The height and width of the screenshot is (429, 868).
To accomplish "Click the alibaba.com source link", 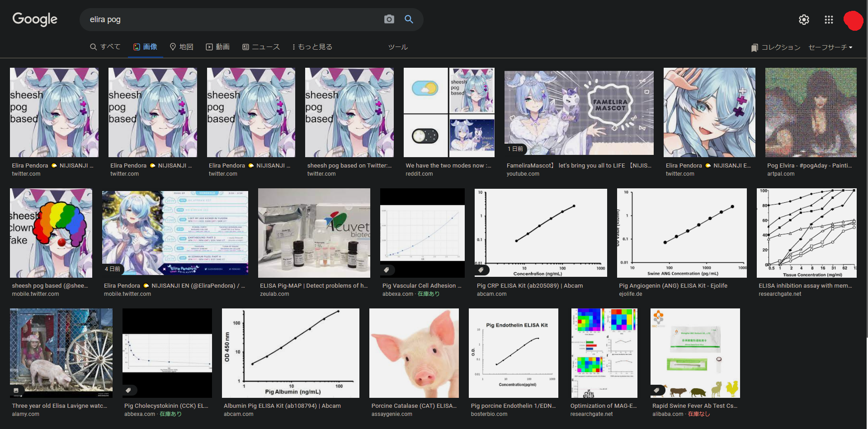I will tap(668, 414).
